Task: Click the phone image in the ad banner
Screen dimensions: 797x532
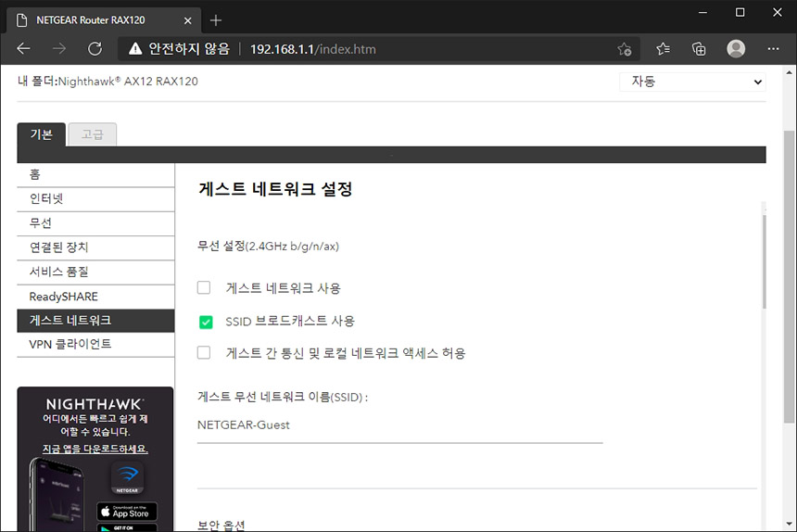Action: tap(56, 494)
